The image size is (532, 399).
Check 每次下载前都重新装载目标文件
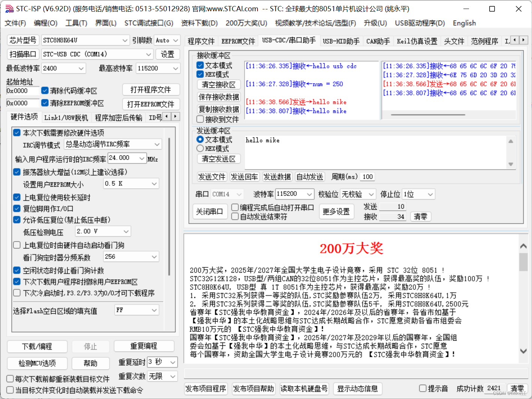10,379
